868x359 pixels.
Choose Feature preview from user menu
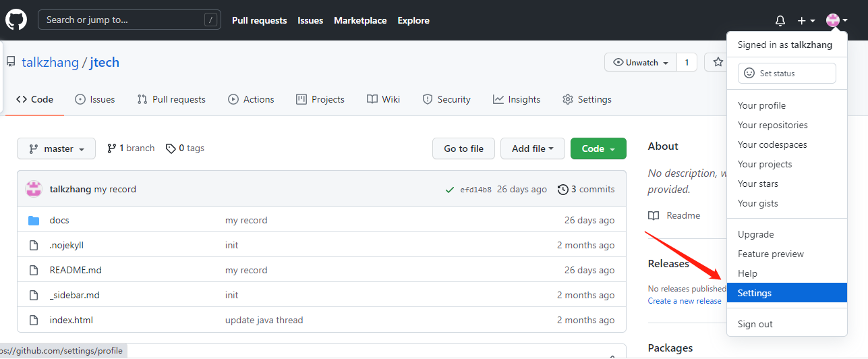pyautogui.click(x=787, y=254)
